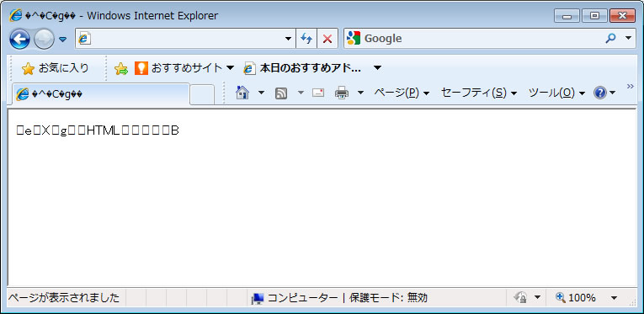Show more toolbar commands chevron
644x314 pixels.
pos(630,86)
